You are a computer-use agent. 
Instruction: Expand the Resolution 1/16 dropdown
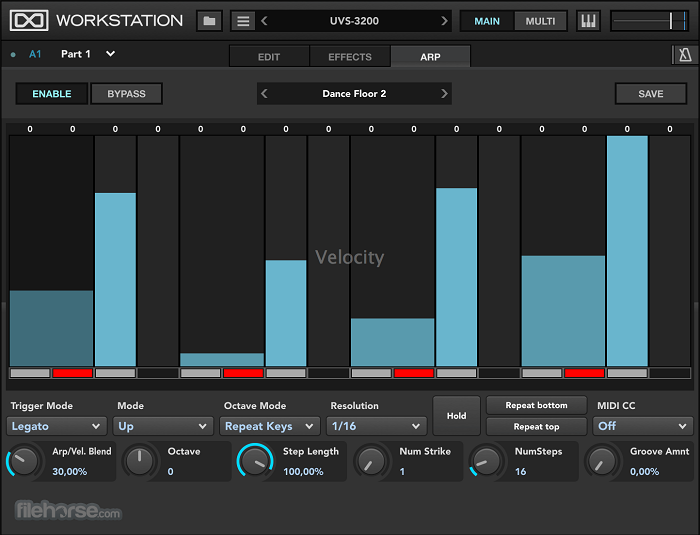click(x=377, y=426)
